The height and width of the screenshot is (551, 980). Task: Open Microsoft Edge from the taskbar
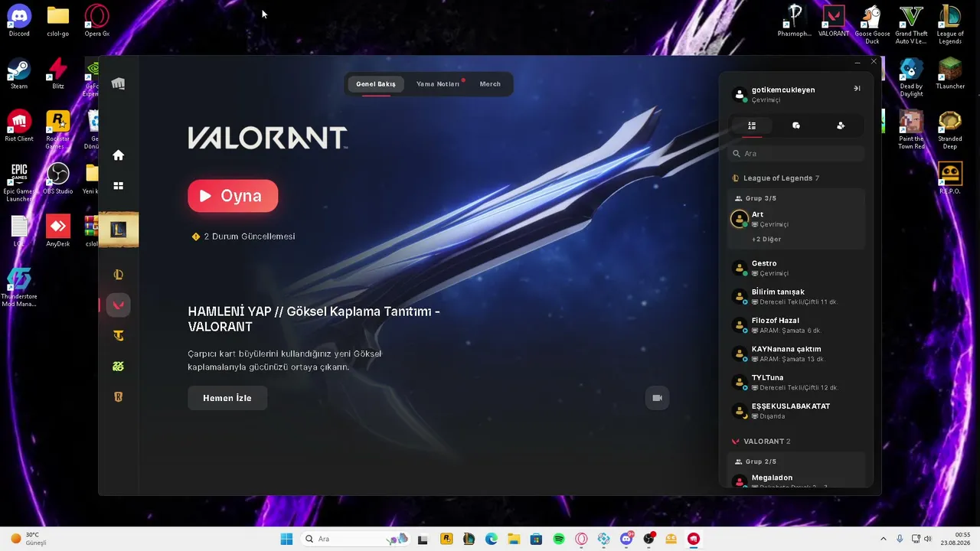pos(491,539)
